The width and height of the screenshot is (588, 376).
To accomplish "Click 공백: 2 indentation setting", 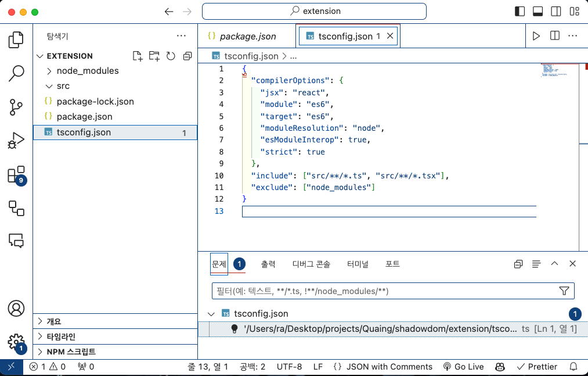I will click(x=252, y=367).
